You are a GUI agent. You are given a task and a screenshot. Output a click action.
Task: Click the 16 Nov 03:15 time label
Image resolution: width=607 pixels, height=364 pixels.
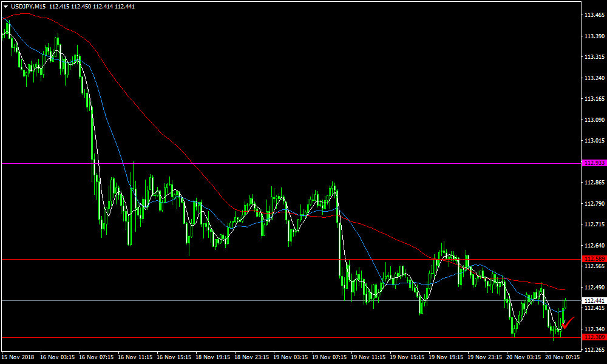(x=57, y=357)
